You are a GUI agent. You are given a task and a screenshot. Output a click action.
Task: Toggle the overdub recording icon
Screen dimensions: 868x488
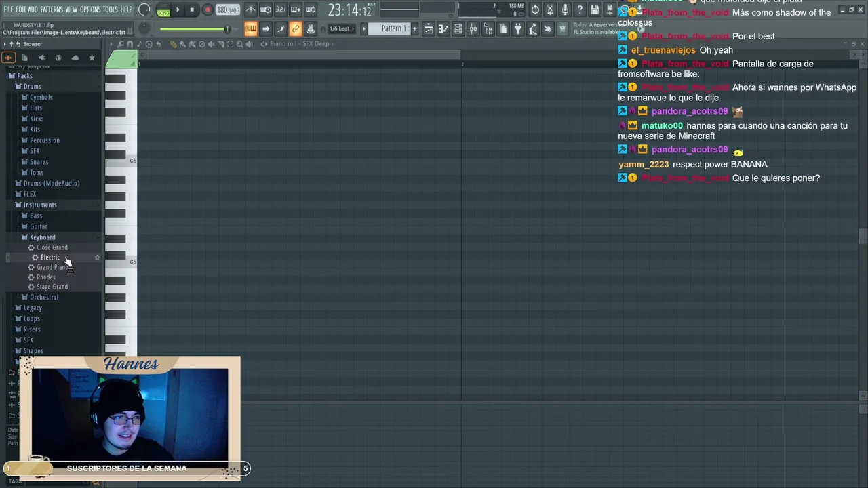[296, 9]
